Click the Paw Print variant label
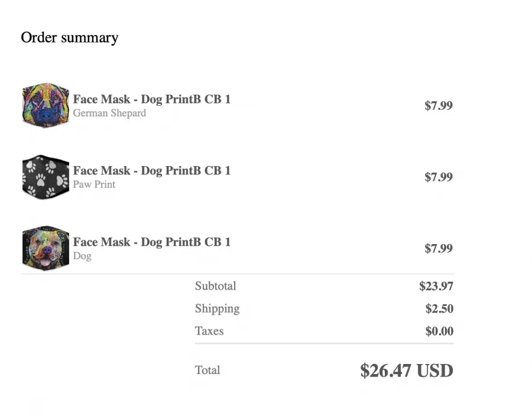 (94, 184)
